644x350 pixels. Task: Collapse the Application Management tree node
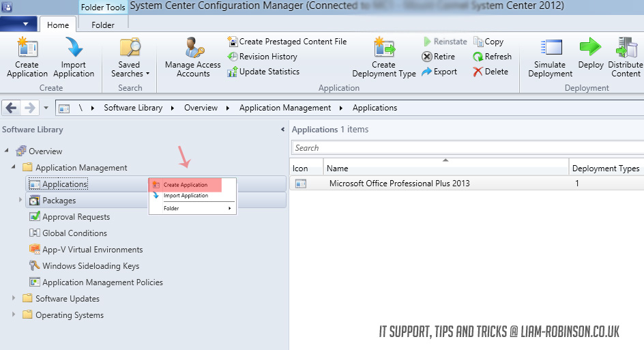pos(14,166)
